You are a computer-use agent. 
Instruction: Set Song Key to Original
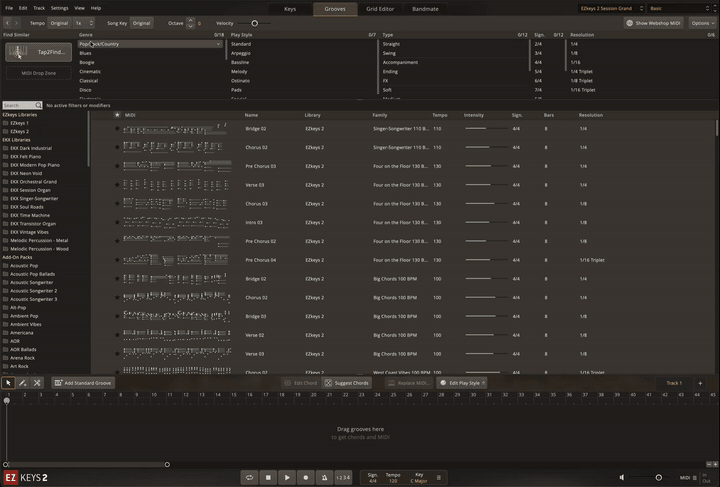[141, 23]
